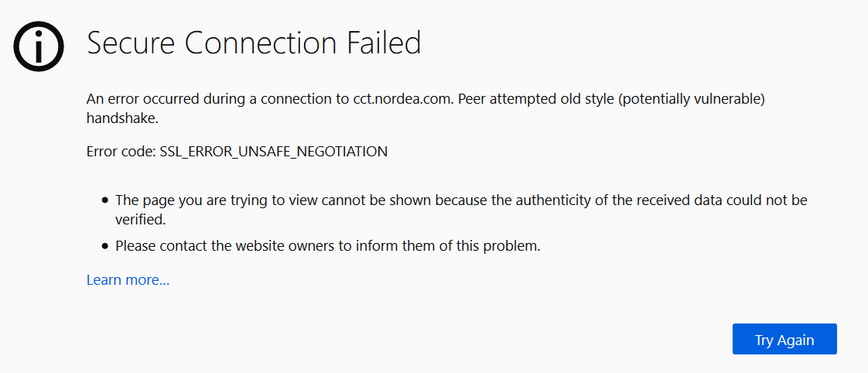
Task: Click the word 'verified.' in first bullet
Action: pyautogui.click(x=141, y=219)
